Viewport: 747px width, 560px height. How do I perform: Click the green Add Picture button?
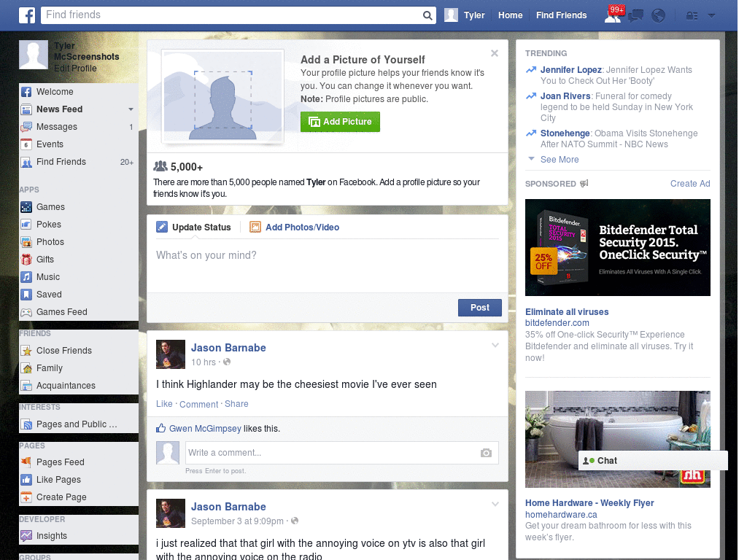(340, 122)
